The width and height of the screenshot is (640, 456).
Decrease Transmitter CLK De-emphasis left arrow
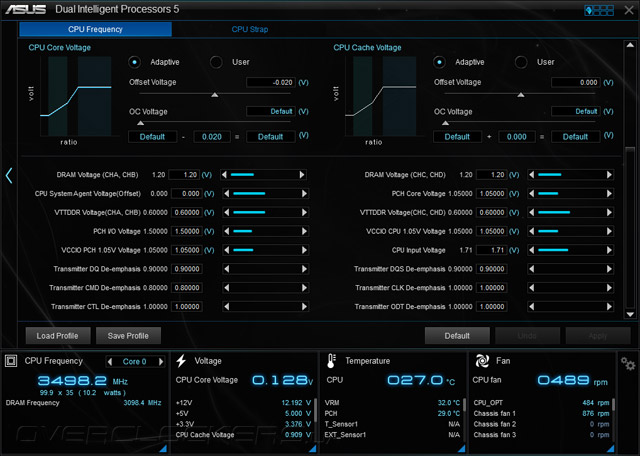coord(531,288)
